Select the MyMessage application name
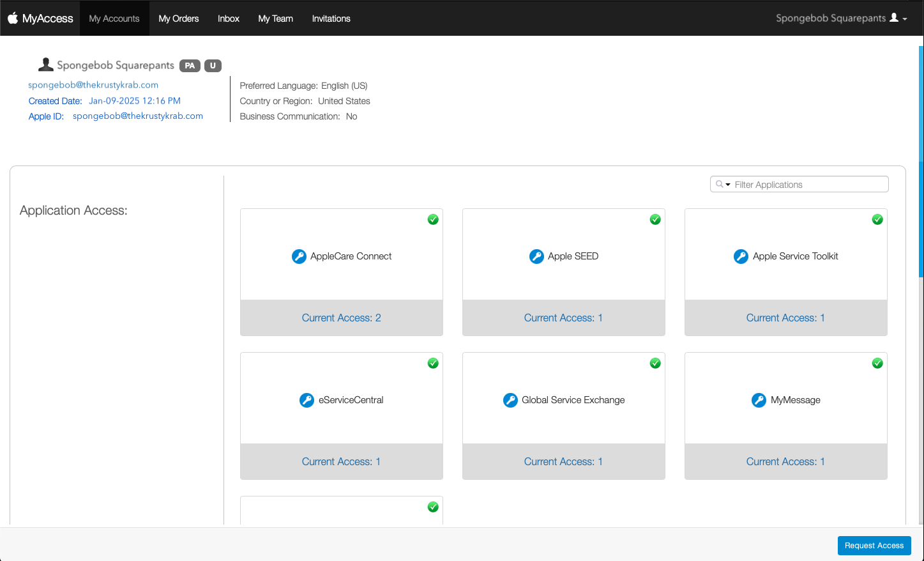 (x=796, y=400)
